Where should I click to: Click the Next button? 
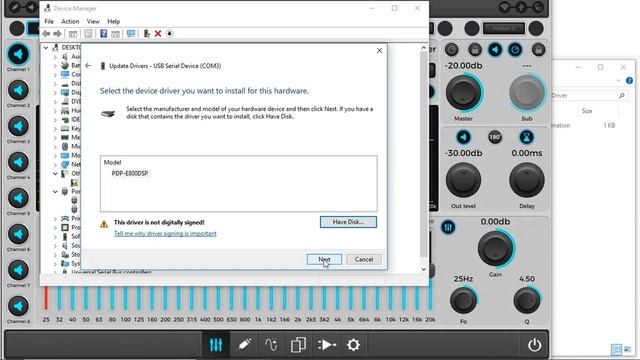[324, 259]
